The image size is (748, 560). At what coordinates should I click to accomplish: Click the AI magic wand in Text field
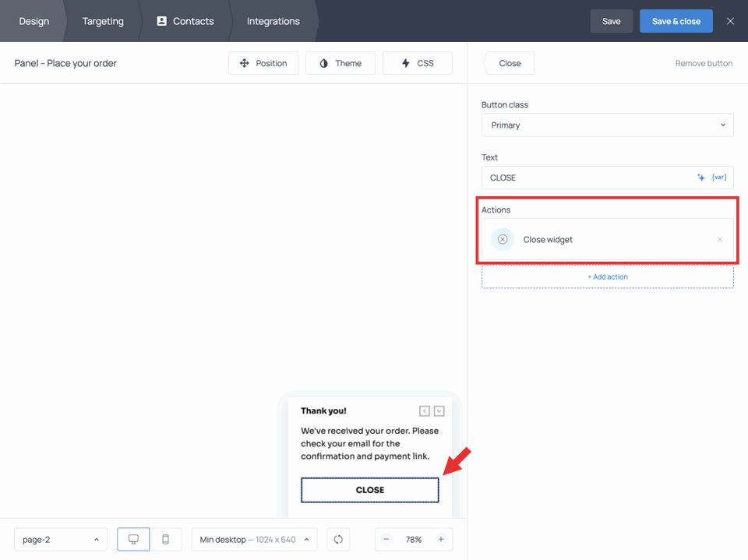click(701, 178)
